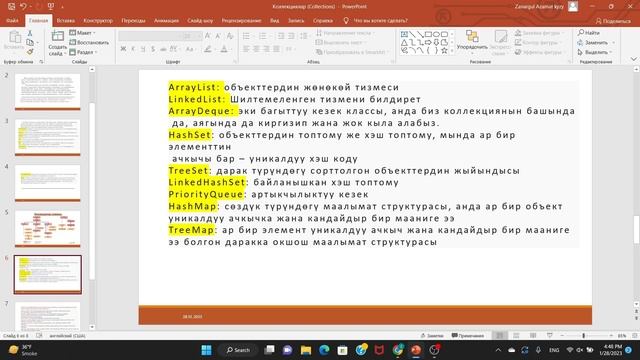The height and width of the screenshot is (360, 640).
Task: Create a new slide (Создать слайд)
Action: click(x=58, y=43)
